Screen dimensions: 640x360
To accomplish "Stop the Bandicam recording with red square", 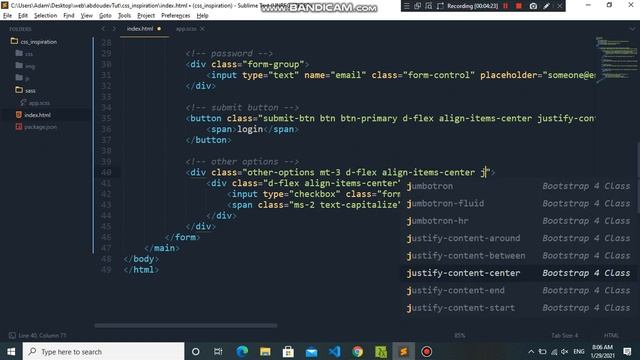I will [519, 6].
